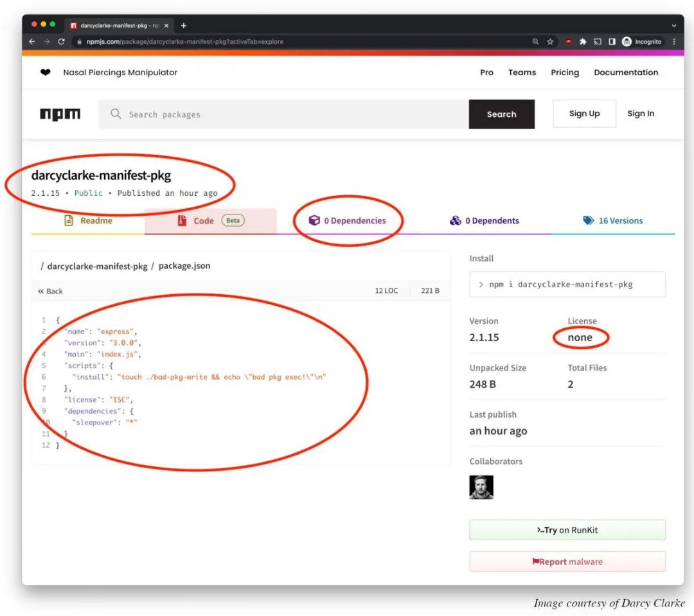694x616 pixels.
Task: Open the 0 Dependencies tab
Action: [x=348, y=220]
